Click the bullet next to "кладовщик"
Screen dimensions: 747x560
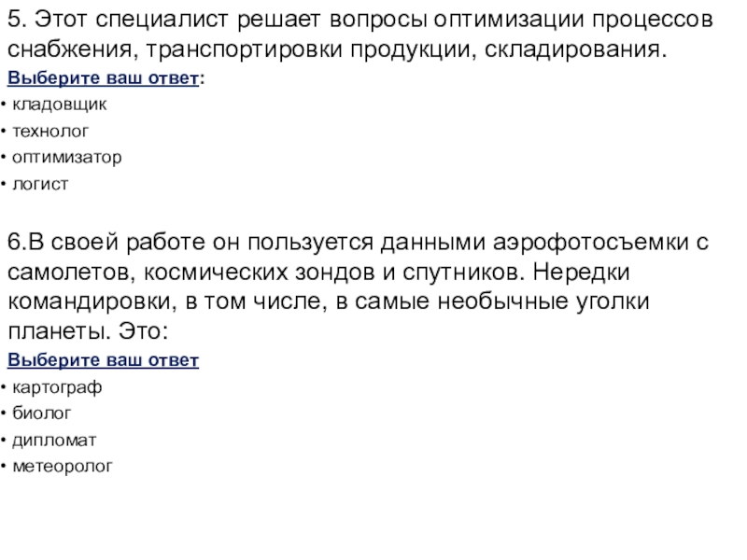tap(4, 106)
